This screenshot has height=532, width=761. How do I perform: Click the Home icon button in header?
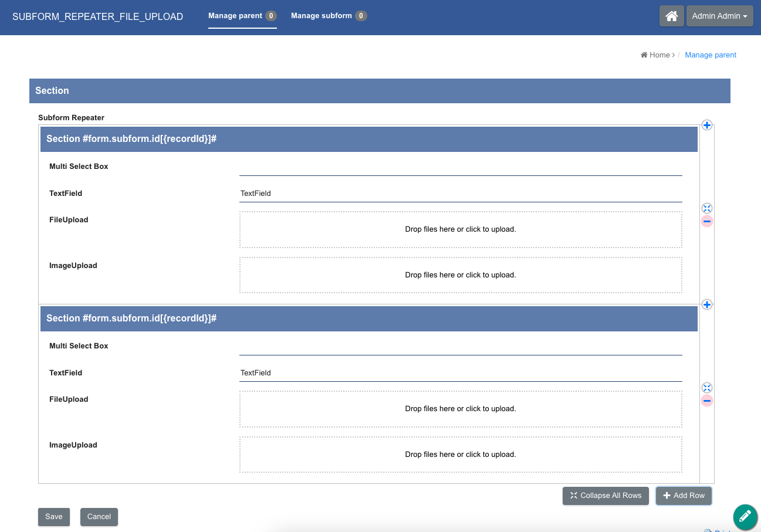click(671, 16)
